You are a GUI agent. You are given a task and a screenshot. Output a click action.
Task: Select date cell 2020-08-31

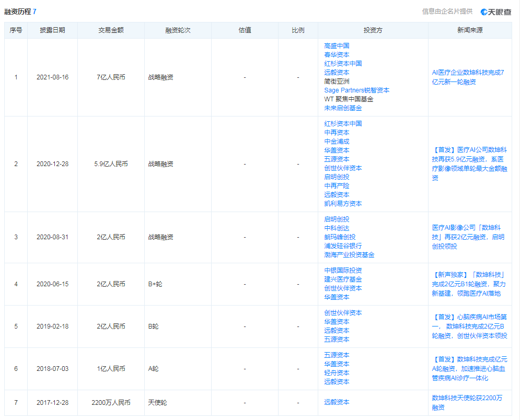click(52, 237)
